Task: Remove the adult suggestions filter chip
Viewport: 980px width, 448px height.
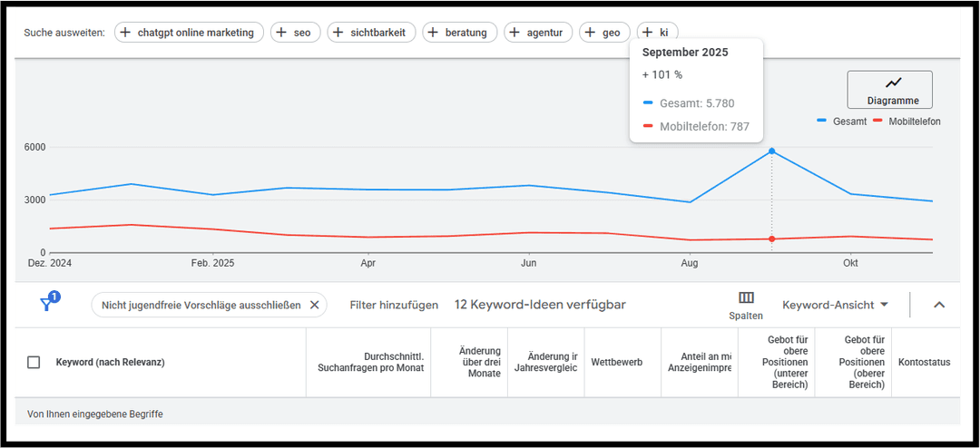Action: 314,306
